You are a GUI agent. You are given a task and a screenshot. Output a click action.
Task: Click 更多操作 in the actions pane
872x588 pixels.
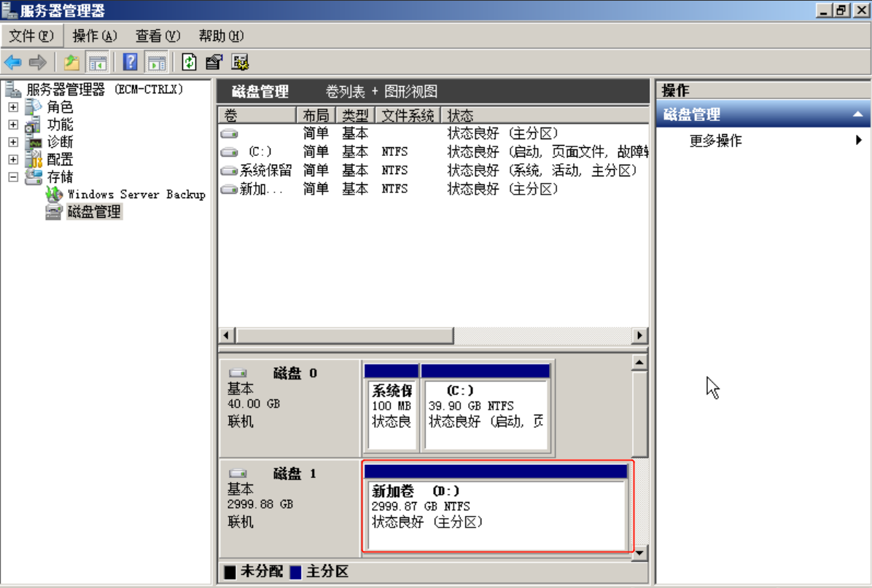716,141
